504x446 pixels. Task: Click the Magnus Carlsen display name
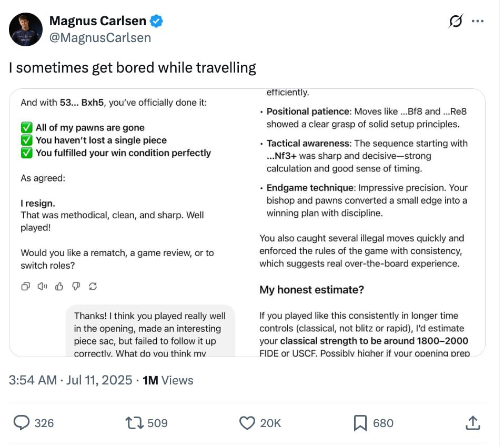point(98,21)
